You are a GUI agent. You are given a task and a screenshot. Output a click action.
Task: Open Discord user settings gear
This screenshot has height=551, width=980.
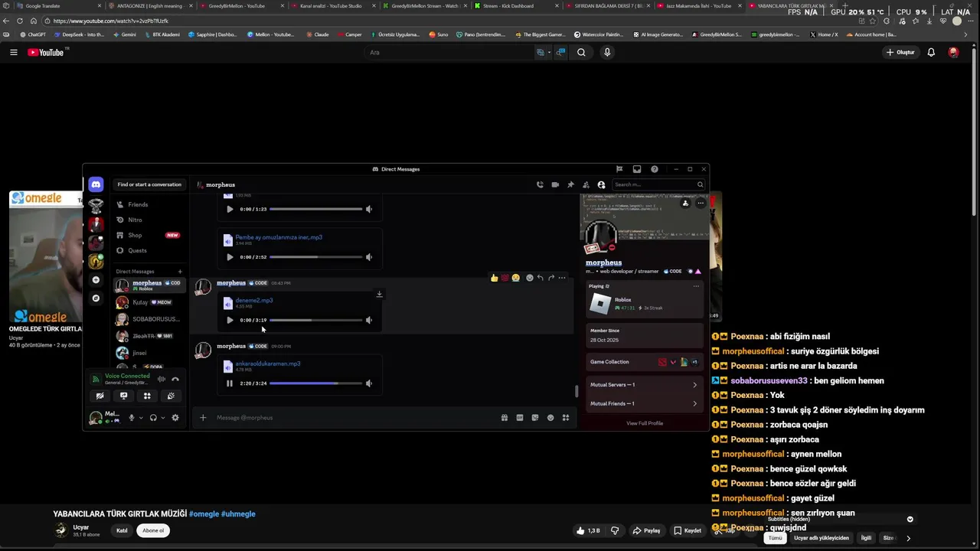click(175, 418)
